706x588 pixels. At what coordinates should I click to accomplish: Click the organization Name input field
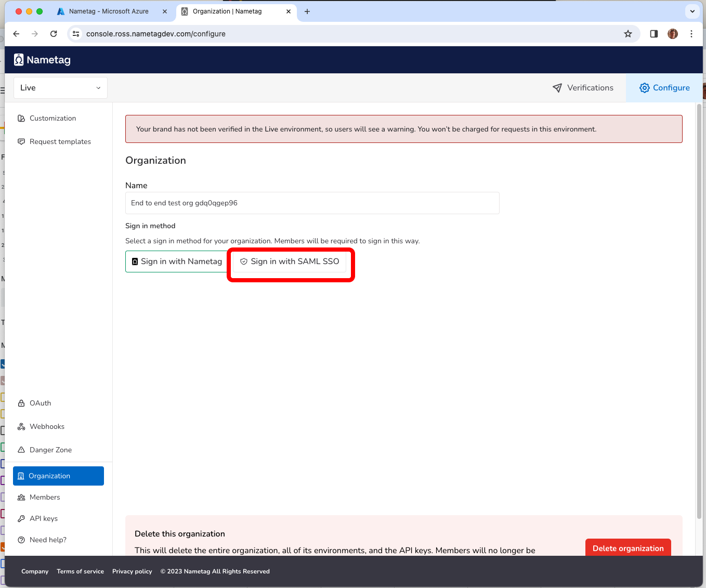point(312,203)
